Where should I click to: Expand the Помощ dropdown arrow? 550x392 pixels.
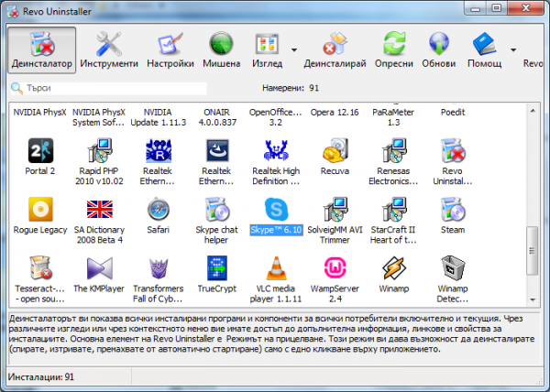click(512, 50)
